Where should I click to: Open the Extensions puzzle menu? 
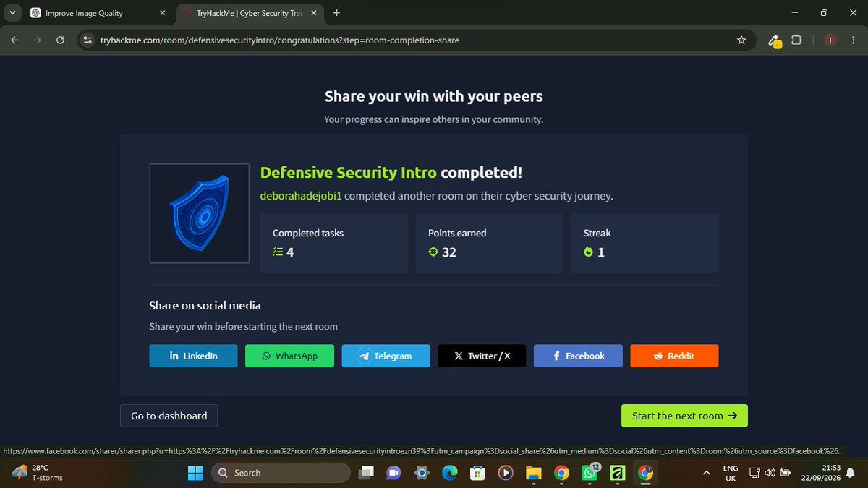click(x=796, y=40)
